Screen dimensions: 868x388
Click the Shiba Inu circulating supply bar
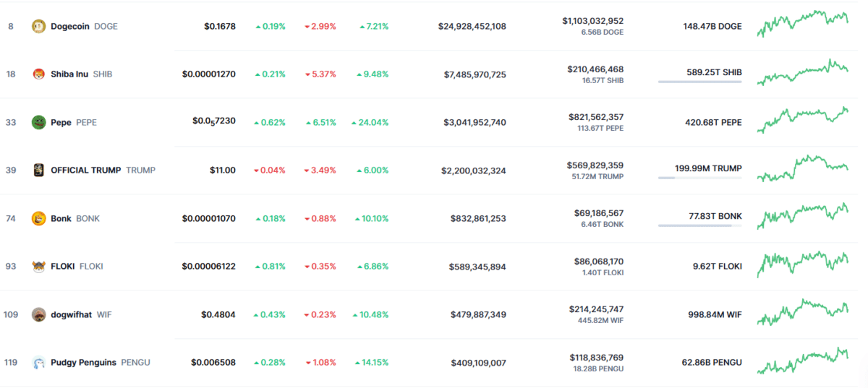pyautogui.click(x=699, y=82)
